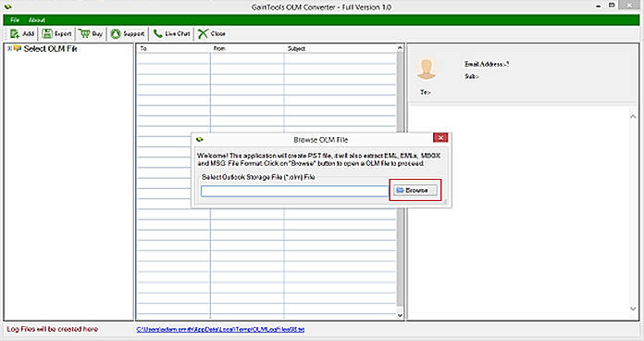The width and height of the screenshot is (644, 341).
Task: Start Live Chat from toolbar
Action: [171, 33]
